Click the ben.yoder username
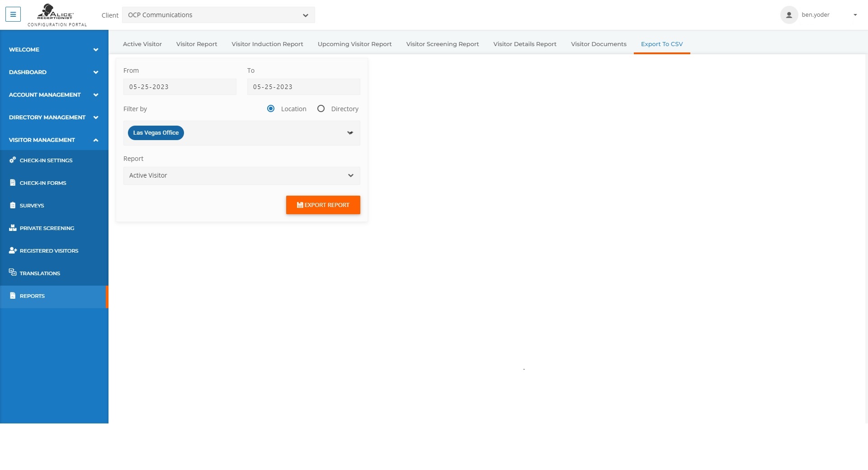This screenshot has width=868, height=470. tap(816, 15)
